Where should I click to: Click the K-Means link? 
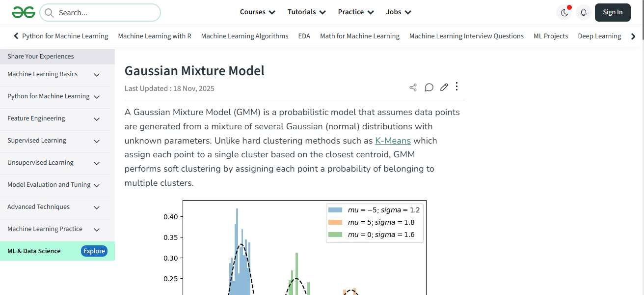[393, 141]
